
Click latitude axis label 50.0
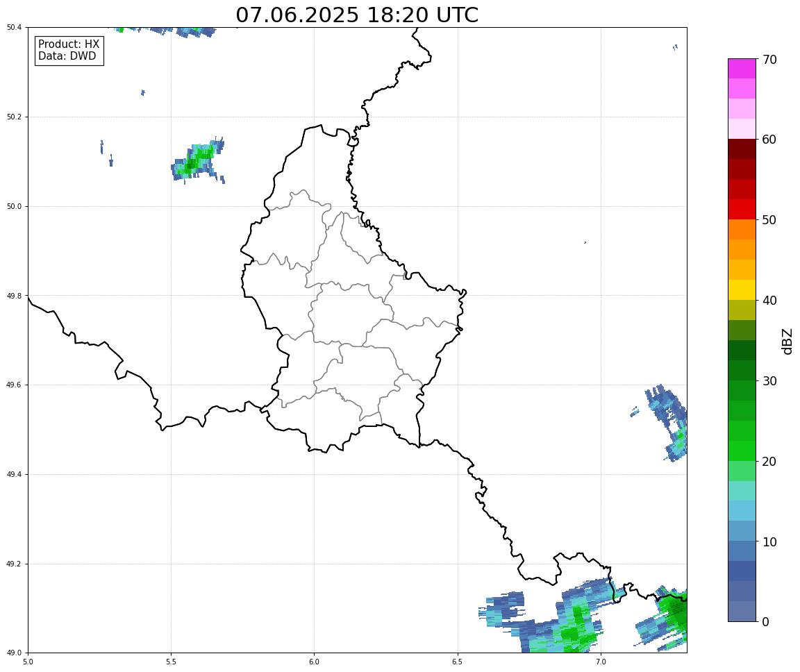pos(15,206)
